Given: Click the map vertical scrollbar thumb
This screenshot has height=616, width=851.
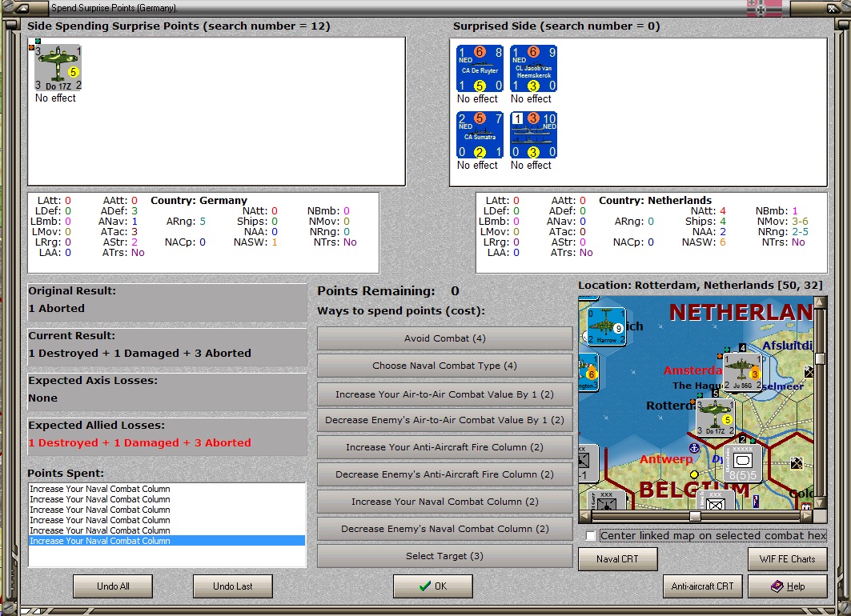Looking at the screenshot, I should (x=820, y=358).
